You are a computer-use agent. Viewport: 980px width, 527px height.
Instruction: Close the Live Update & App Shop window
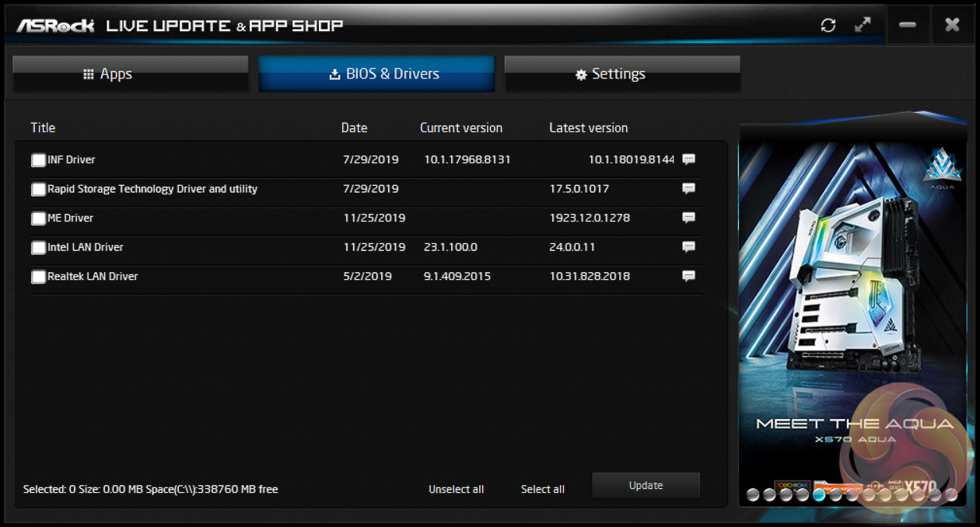coord(952,25)
